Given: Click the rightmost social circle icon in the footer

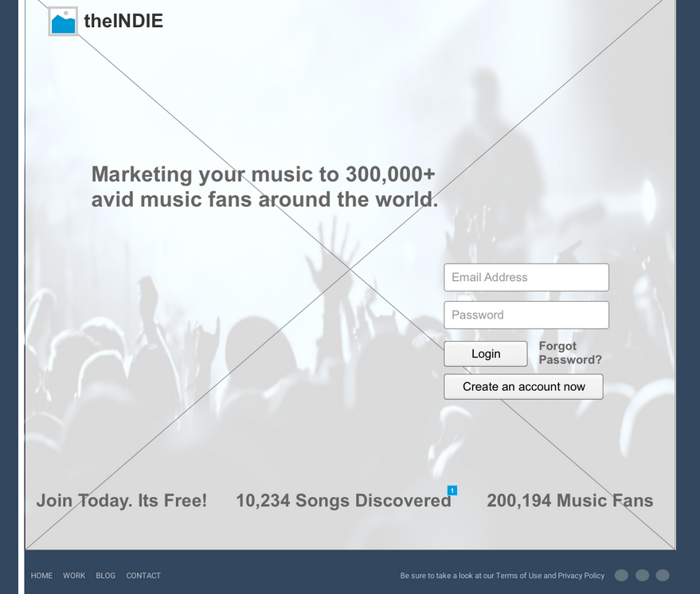Looking at the screenshot, I should tap(663, 576).
